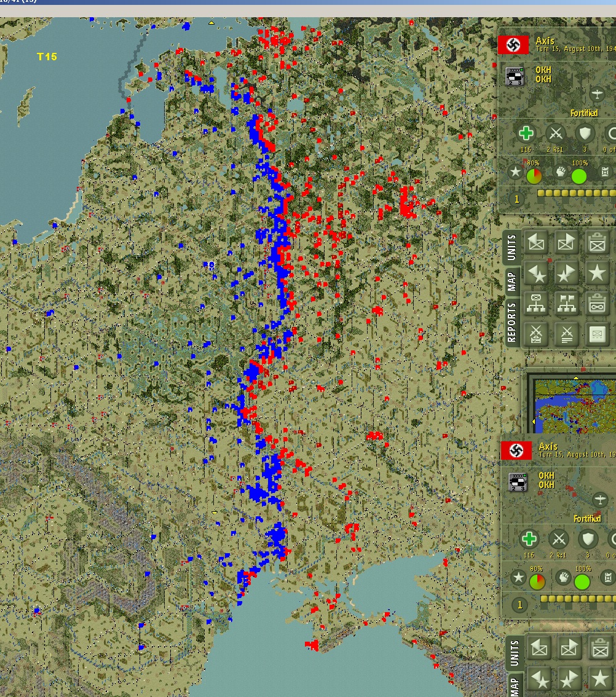Open the crossed-swords text report button
Screen dimensions: 616x697
click(x=566, y=334)
